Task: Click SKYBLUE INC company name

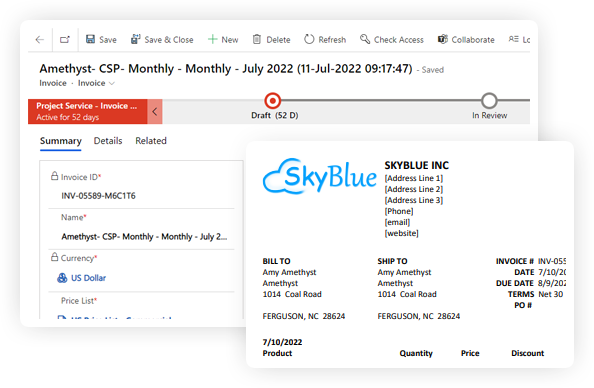Action: pos(417,166)
